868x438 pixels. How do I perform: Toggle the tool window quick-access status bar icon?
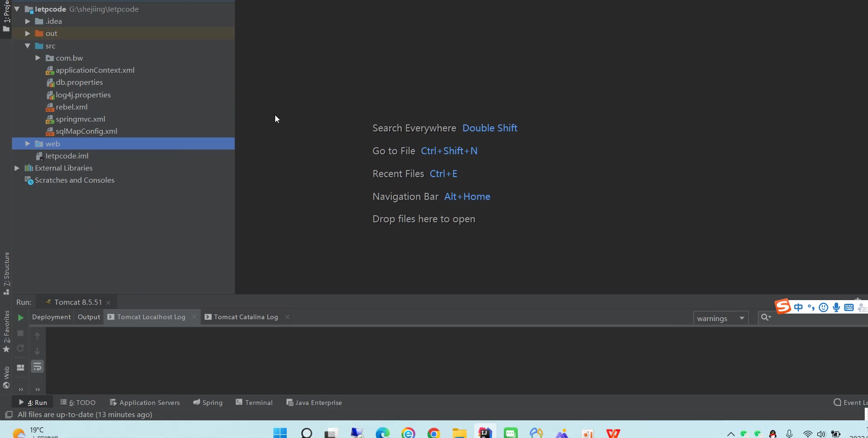click(8, 415)
